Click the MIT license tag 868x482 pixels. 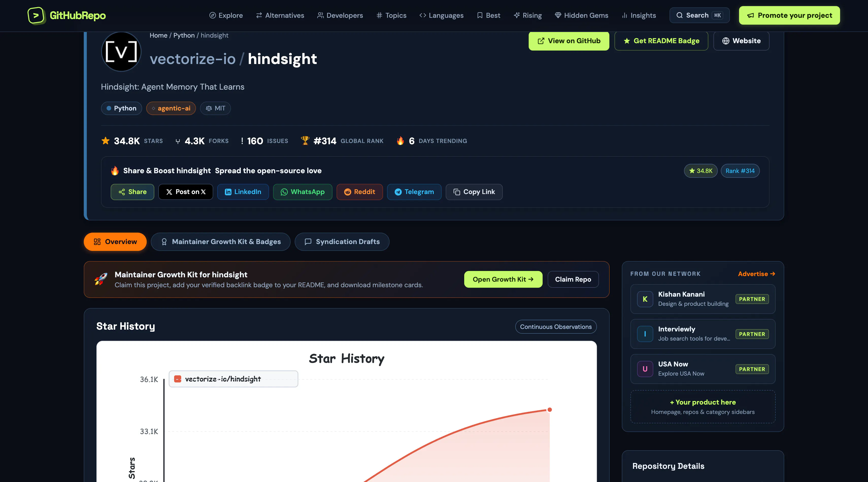point(215,108)
